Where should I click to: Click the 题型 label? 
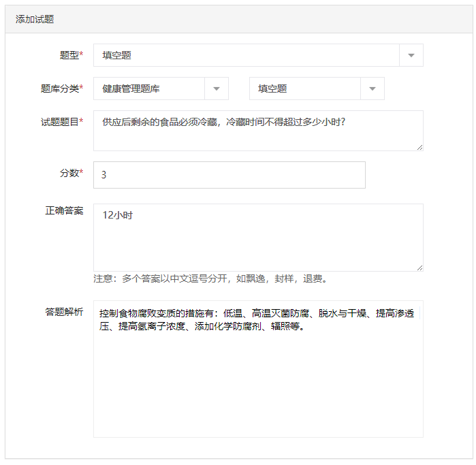coord(71,55)
